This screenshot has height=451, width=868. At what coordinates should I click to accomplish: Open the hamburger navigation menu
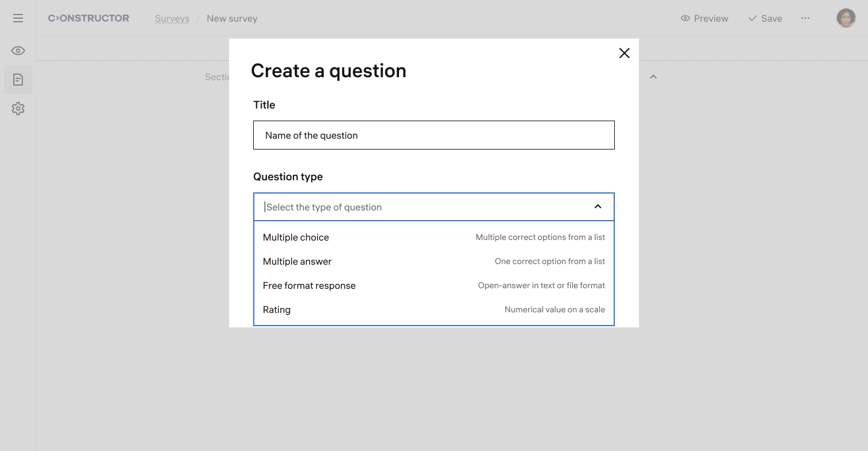pyautogui.click(x=18, y=18)
